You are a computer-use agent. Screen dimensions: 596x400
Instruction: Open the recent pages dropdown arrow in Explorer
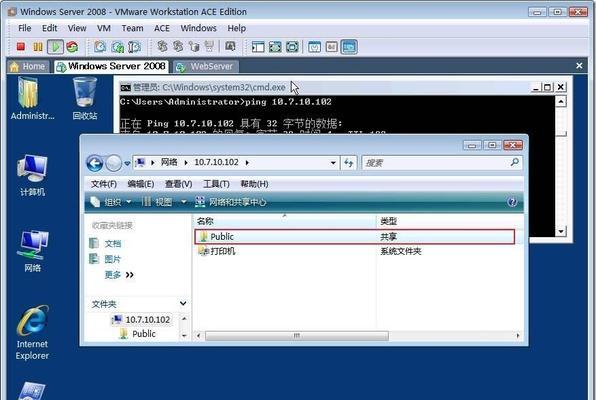tap(127, 163)
